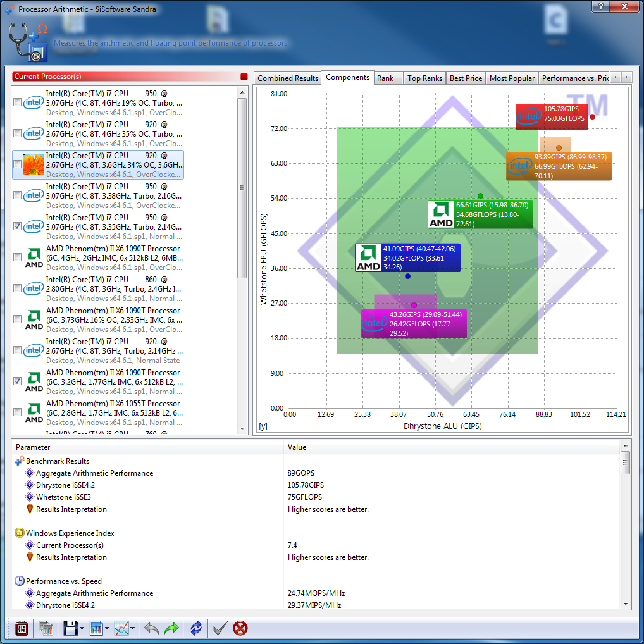Click the tab strip scroll-right arrow
This screenshot has width=644, height=644.
[x=626, y=77]
